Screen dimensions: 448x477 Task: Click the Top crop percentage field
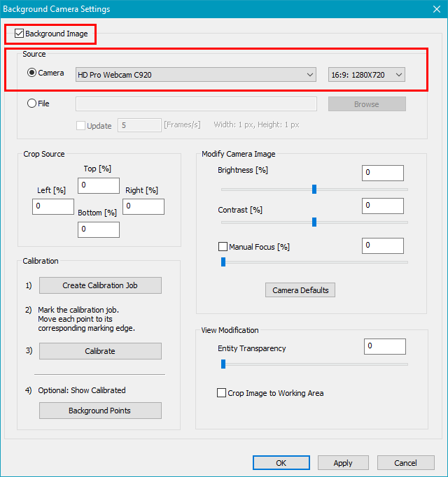pyautogui.click(x=99, y=185)
